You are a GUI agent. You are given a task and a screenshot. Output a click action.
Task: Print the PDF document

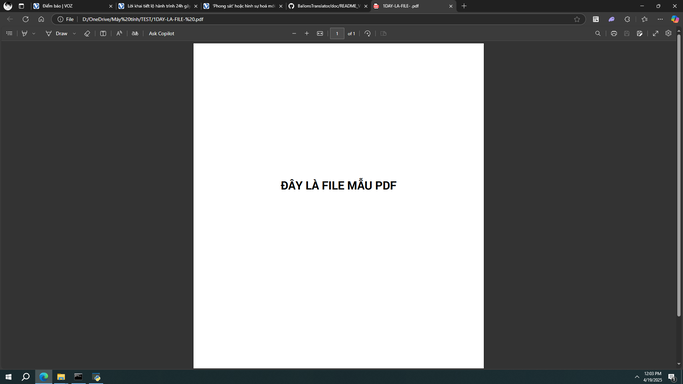pos(614,34)
